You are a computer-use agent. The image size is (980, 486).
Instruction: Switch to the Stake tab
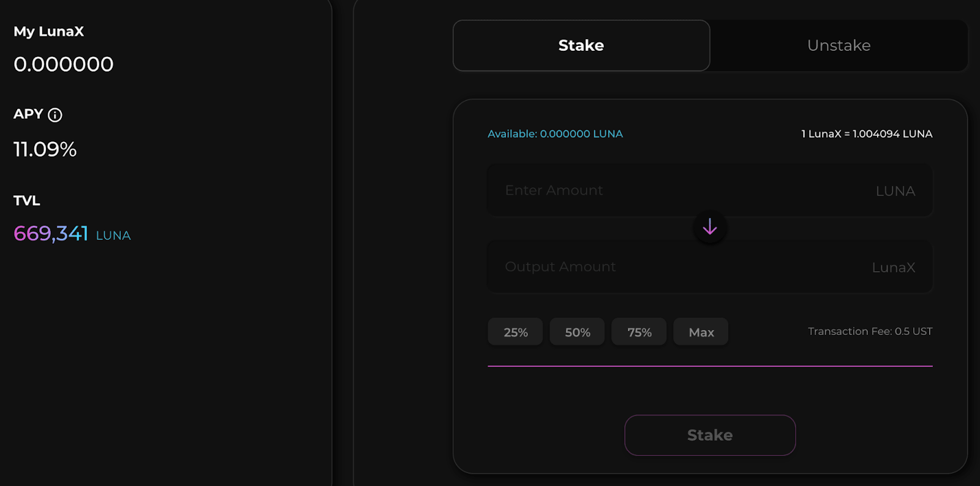pyautogui.click(x=581, y=45)
